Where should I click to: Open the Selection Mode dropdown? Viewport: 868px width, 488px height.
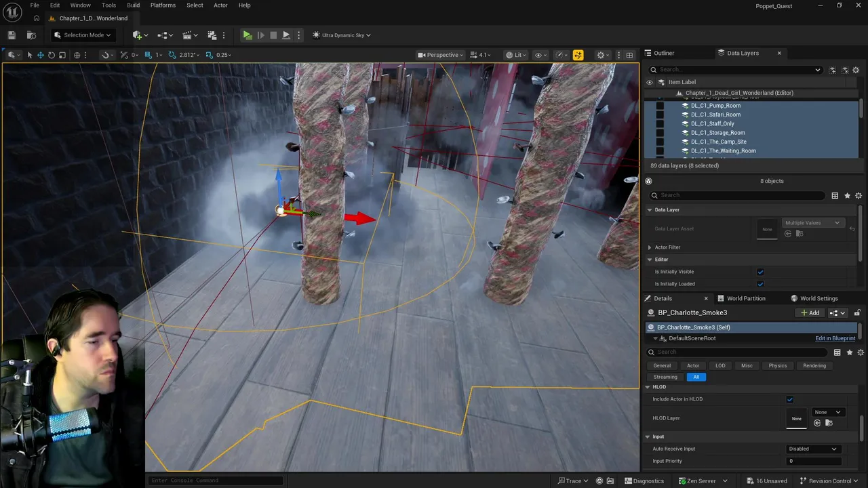(83, 35)
